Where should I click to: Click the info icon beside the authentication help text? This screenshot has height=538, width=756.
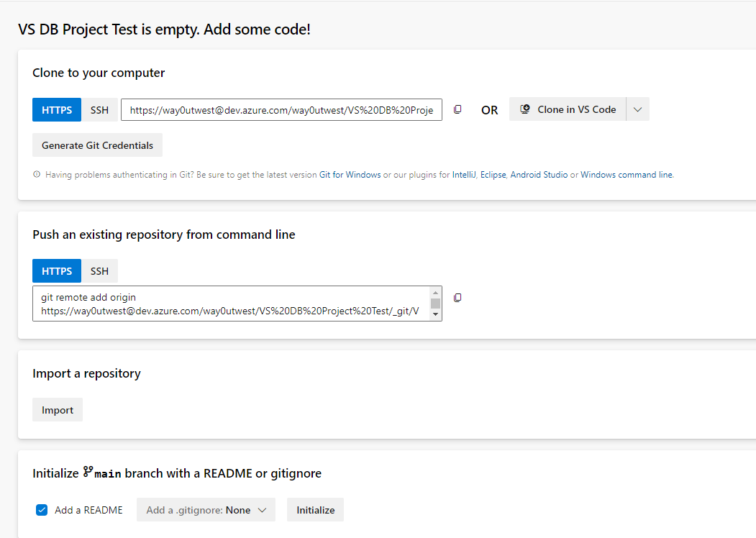point(37,175)
